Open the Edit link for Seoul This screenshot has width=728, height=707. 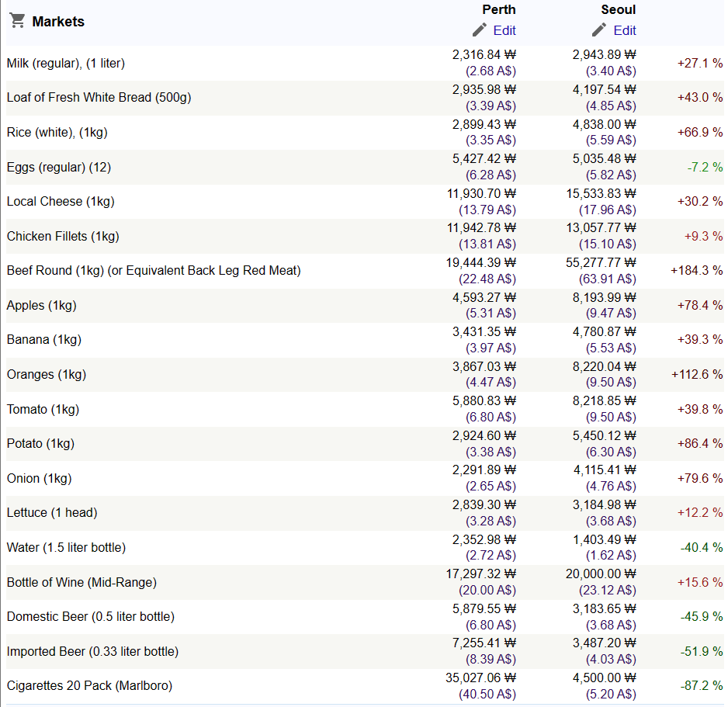[625, 30]
